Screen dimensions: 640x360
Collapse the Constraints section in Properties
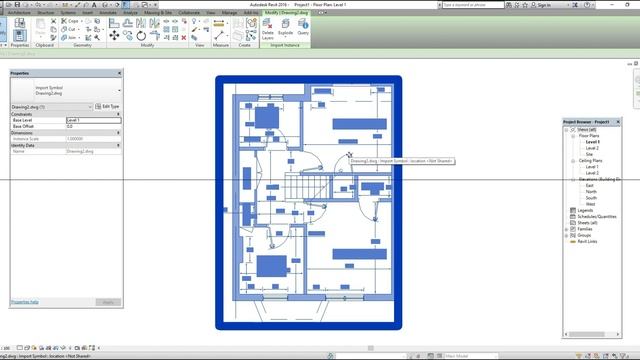(x=118, y=114)
